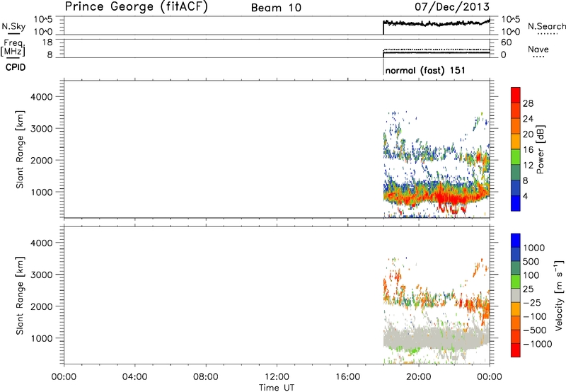The image size is (566, 392).
Task: Click the '500' tick on Velocity colour bar
Action: [531, 262]
